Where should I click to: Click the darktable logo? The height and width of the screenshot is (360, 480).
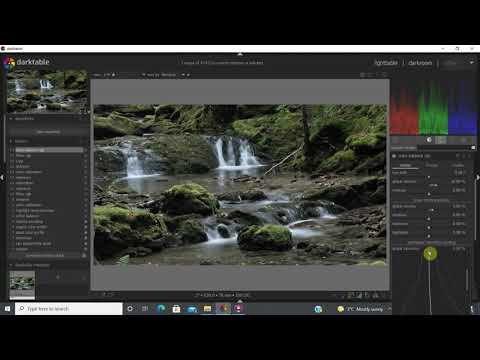(x=9, y=62)
